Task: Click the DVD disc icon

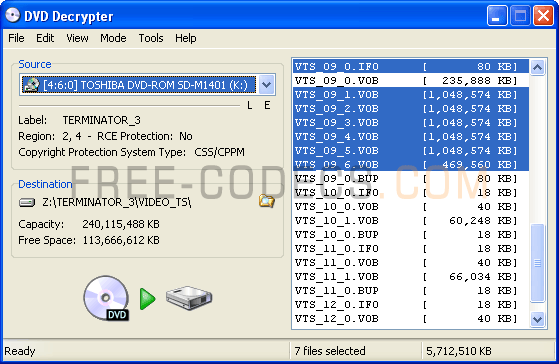Action: pyautogui.click(x=106, y=298)
